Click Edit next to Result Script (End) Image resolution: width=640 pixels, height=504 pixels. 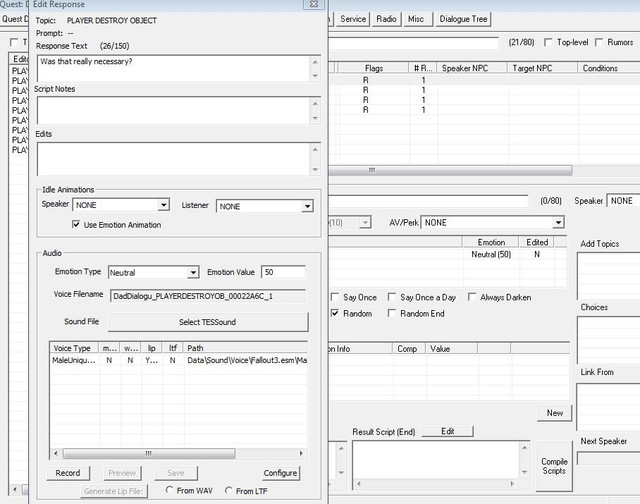447,431
